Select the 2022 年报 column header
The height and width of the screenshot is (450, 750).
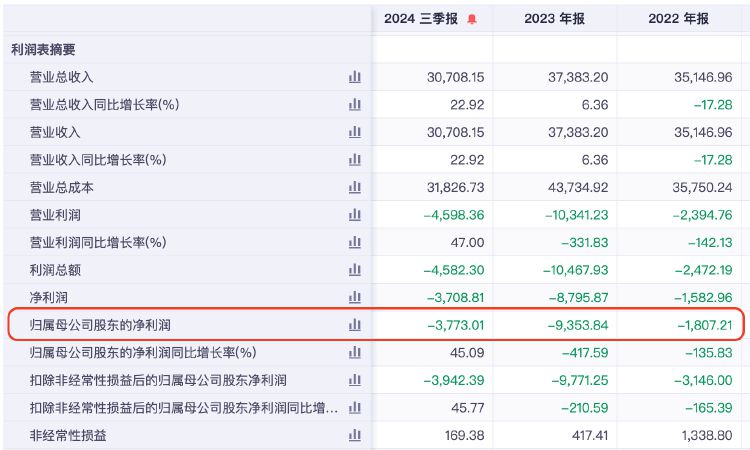click(x=678, y=19)
